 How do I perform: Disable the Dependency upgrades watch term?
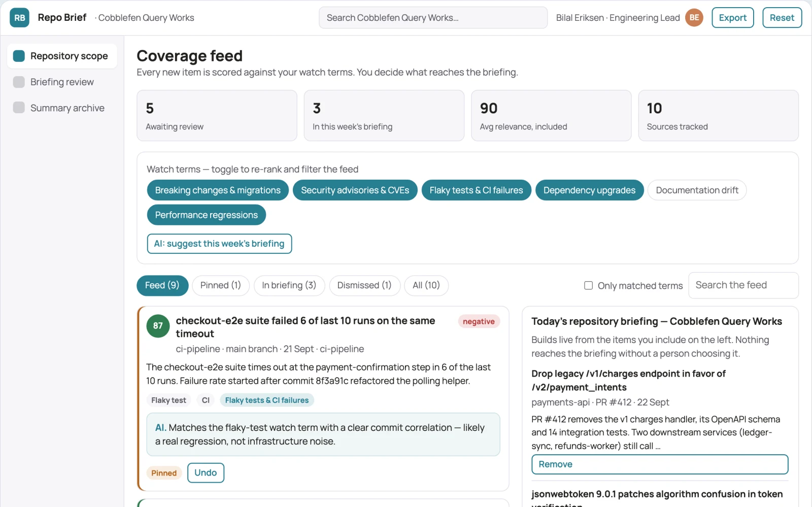[x=589, y=190]
